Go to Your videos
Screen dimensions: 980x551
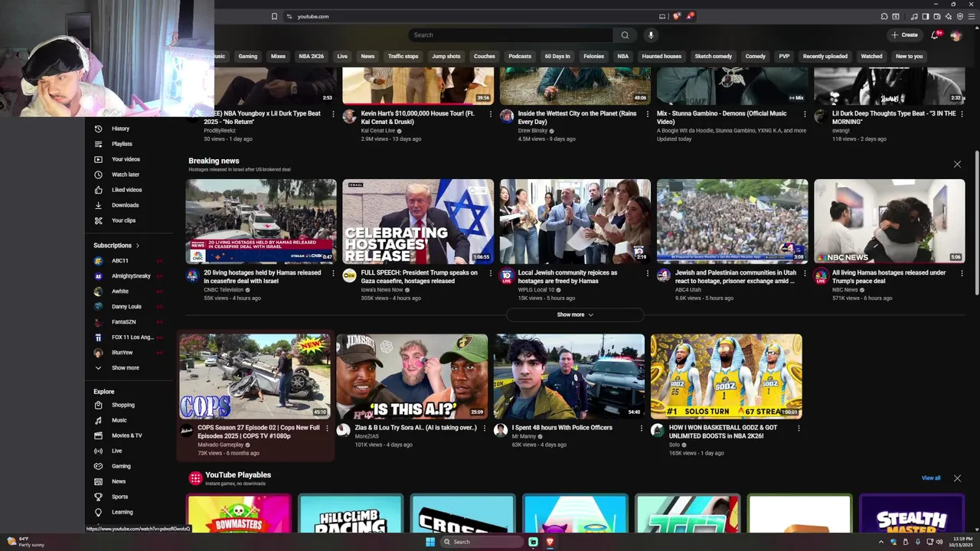129,159
